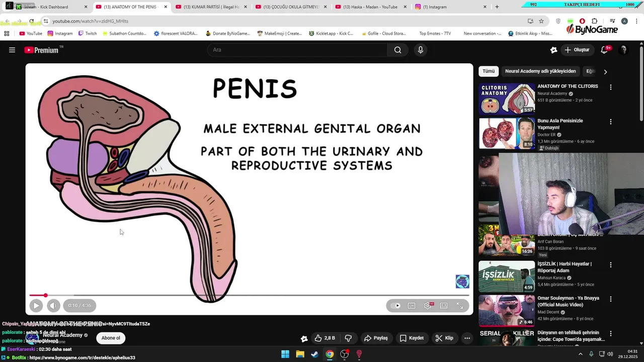Viewport: 644px width, 362px height.
Task: Bookmark this page with the star icon
Action: point(541,21)
